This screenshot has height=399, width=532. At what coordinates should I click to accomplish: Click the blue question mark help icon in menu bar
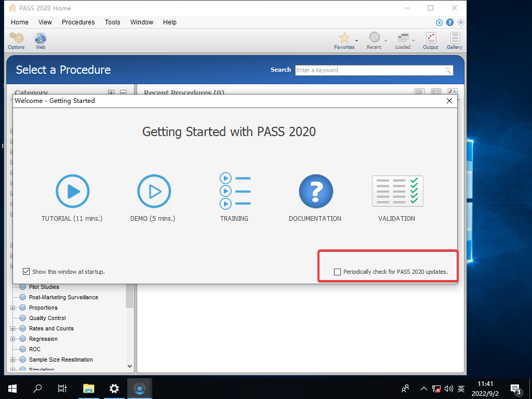coord(450,22)
